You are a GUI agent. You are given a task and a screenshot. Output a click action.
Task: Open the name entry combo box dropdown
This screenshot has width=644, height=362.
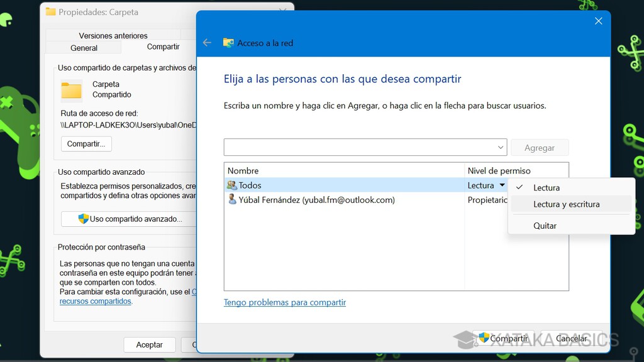501,147
